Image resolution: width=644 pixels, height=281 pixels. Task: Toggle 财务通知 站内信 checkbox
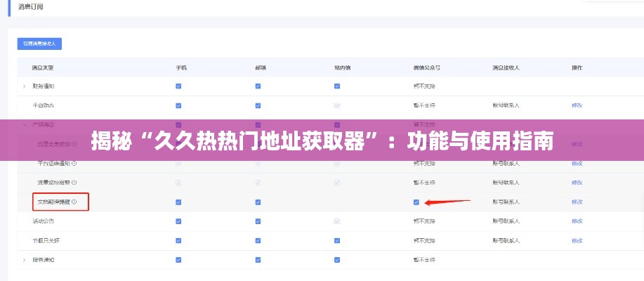pos(337,86)
